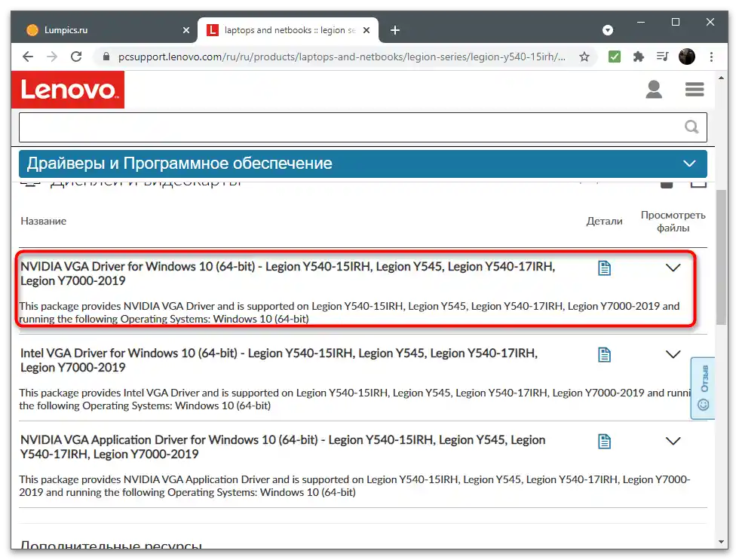Click the scrollbar down arrow
739x560 pixels.
click(x=721, y=542)
